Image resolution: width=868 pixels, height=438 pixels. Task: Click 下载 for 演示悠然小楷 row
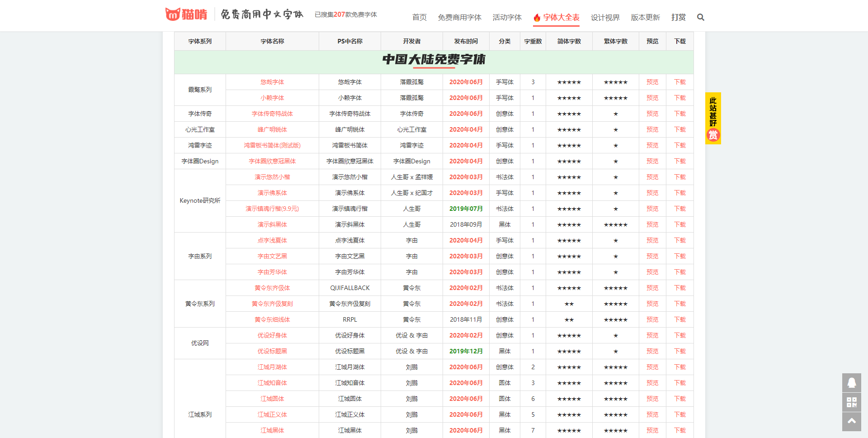point(680,177)
